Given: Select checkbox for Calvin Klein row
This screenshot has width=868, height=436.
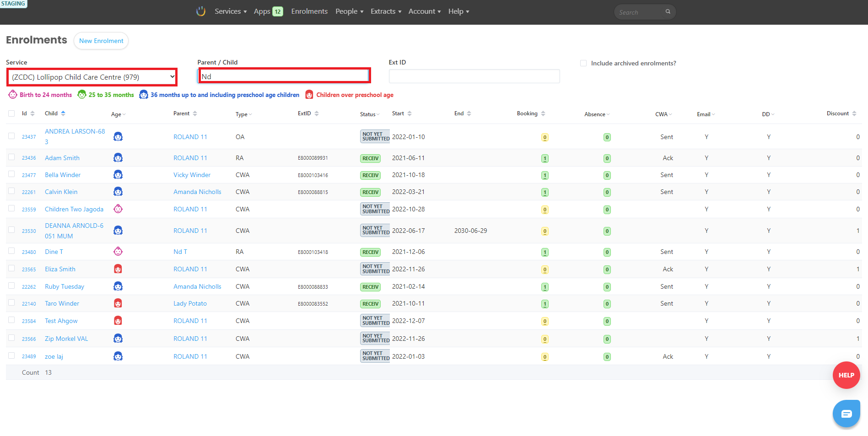Looking at the screenshot, I should click(11, 191).
